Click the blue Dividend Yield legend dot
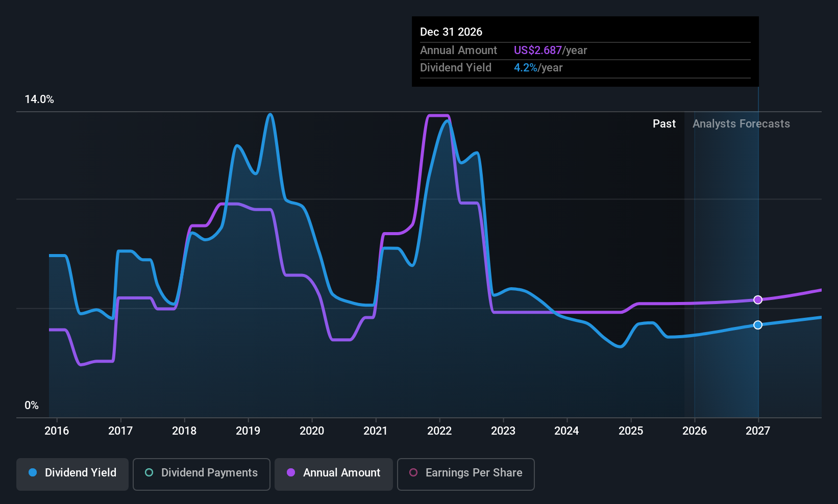838x504 pixels. [33, 473]
